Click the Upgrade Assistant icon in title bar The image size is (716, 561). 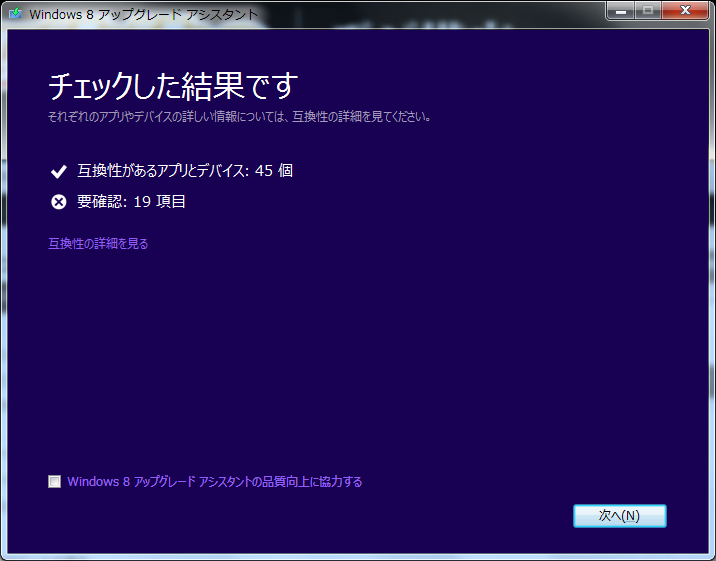pos(14,14)
